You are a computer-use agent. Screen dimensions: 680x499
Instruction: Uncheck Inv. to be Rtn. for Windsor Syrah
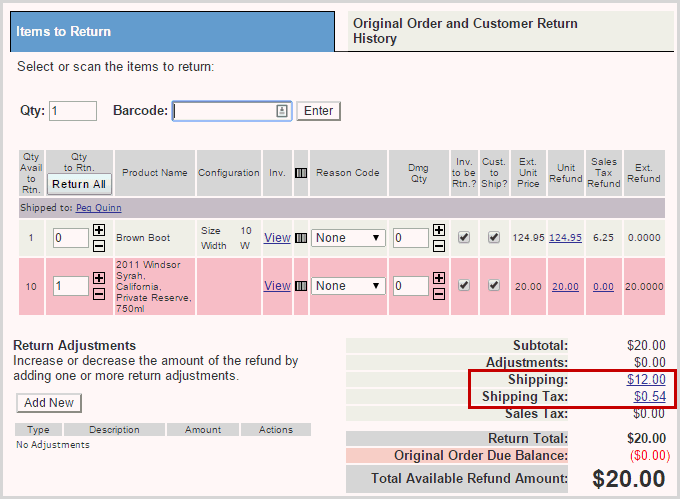(464, 286)
